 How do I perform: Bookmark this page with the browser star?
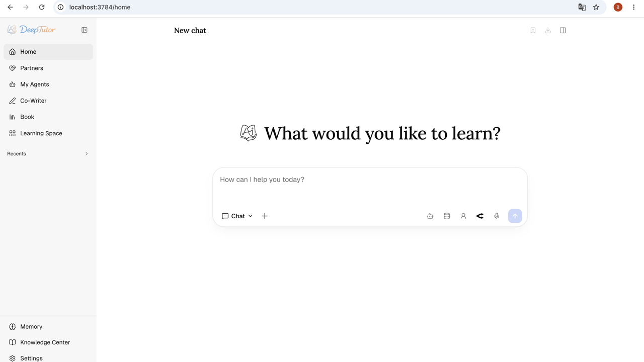[596, 7]
